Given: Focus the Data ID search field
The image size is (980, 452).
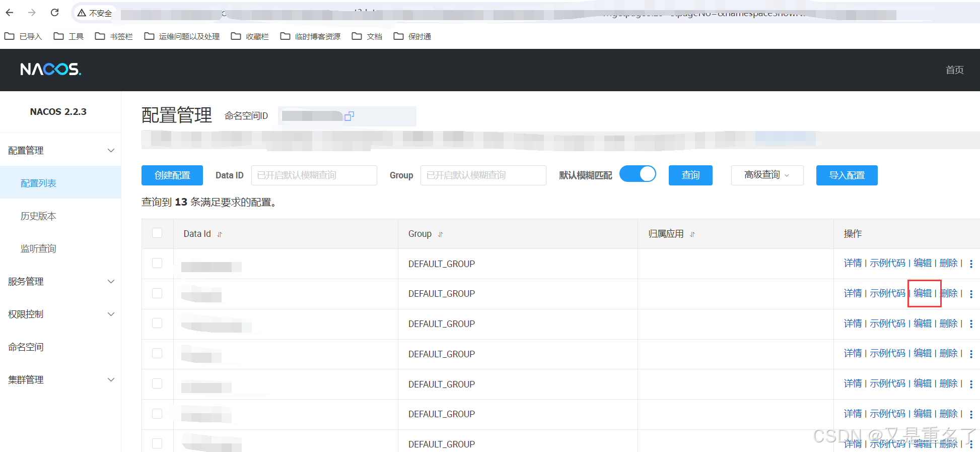Looking at the screenshot, I should coord(314,175).
